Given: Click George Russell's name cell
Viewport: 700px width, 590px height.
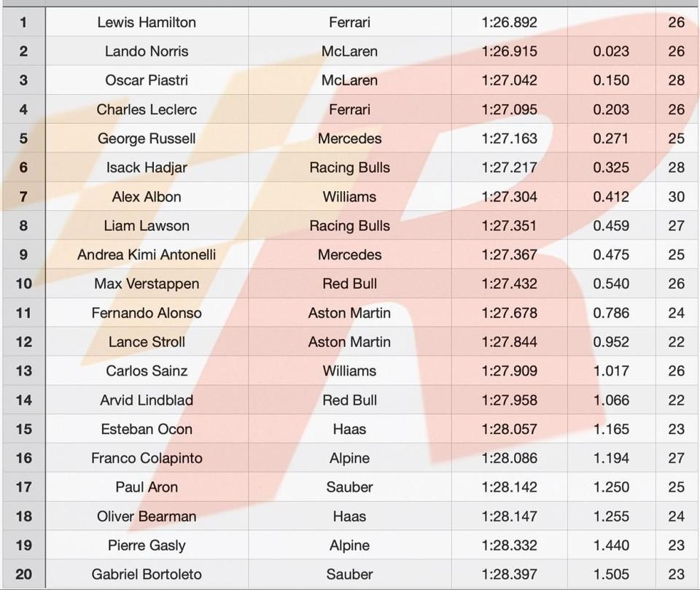Looking at the screenshot, I should [x=147, y=139].
